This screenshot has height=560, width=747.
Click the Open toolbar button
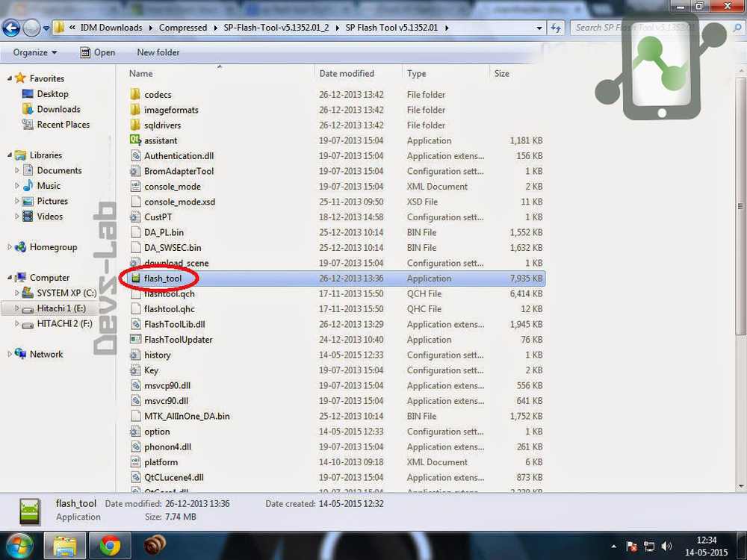pos(98,52)
